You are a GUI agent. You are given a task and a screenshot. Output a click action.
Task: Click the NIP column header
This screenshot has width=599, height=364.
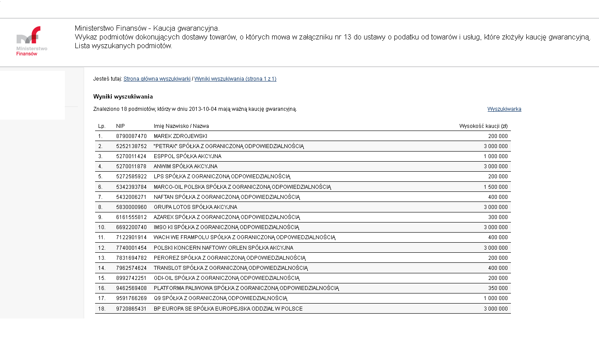click(121, 126)
